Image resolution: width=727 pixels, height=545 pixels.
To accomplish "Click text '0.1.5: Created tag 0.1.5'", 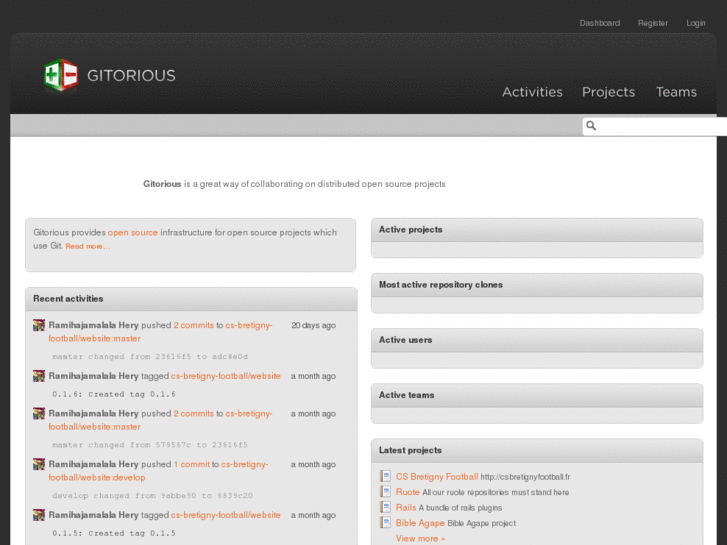I will tap(114, 533).
